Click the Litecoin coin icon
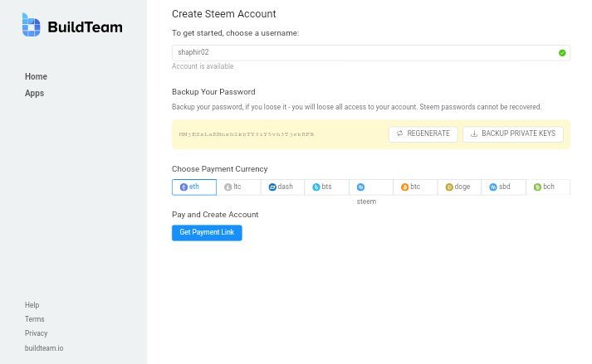592x364 pixels. 228,187
